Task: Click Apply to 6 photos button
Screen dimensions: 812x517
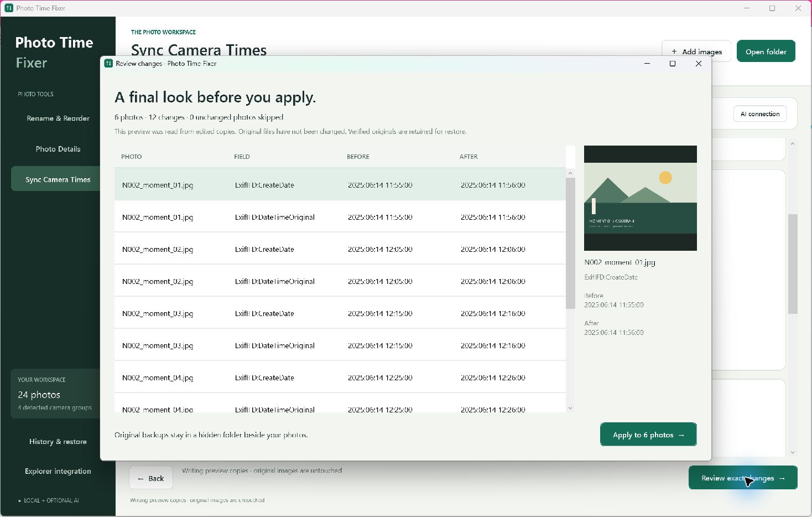Action: click(x=648, y=435)
